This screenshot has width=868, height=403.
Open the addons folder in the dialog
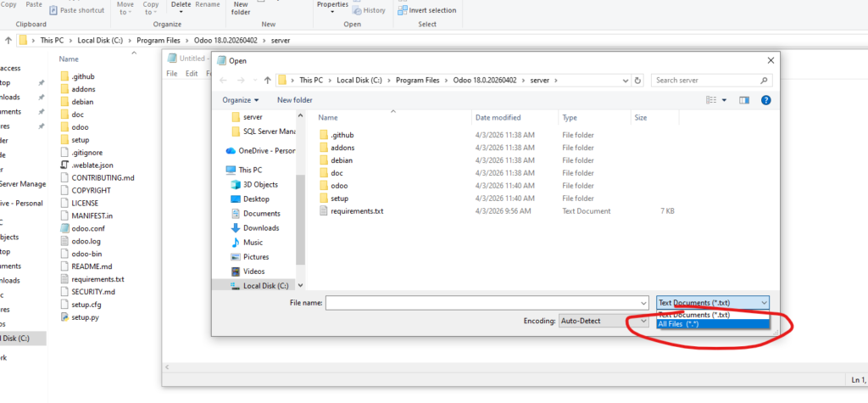342,148
